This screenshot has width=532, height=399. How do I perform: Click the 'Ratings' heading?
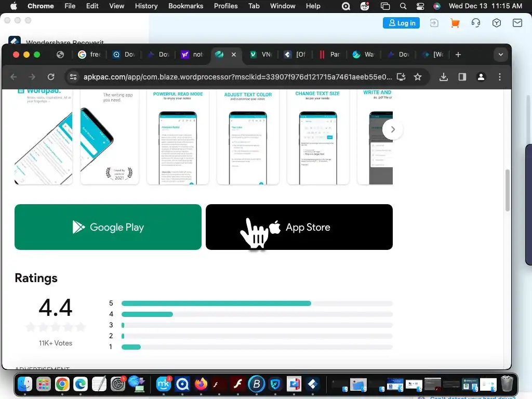(x=36, y=278)
